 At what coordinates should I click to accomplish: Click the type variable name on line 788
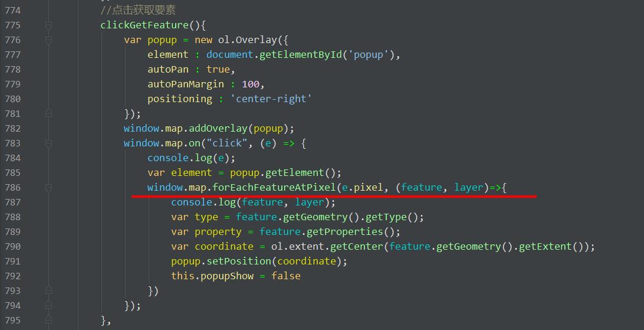point(206,217)
